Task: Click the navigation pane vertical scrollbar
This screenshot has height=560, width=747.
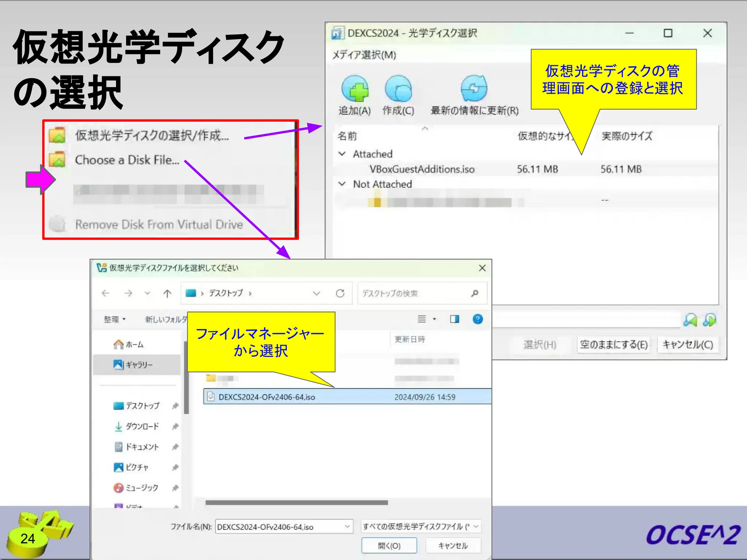Action: (186, 377)
